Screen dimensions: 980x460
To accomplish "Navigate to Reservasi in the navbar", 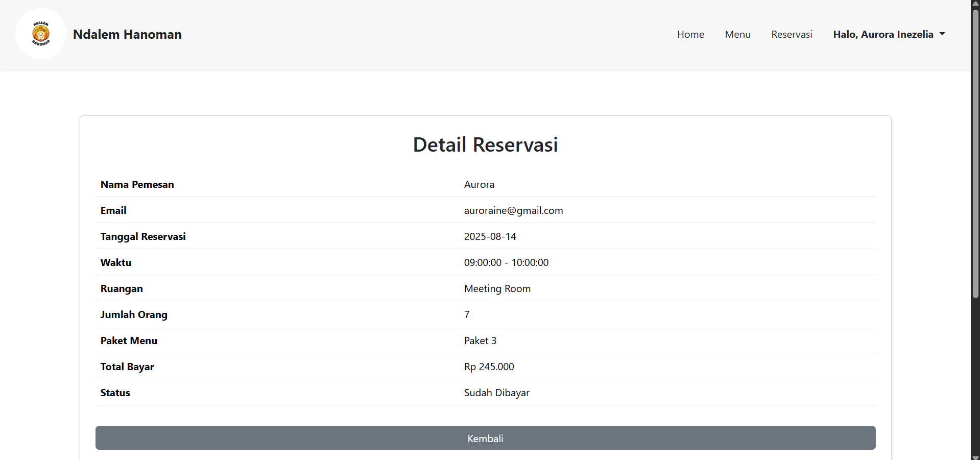I will pos(792,34).
